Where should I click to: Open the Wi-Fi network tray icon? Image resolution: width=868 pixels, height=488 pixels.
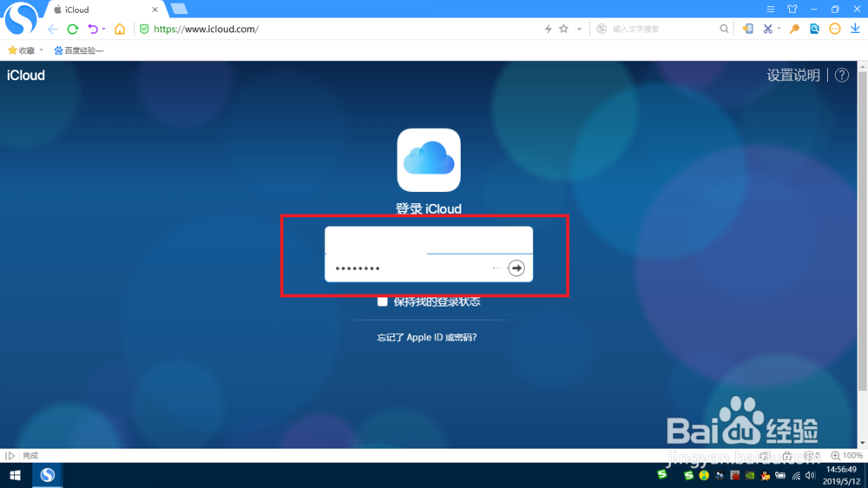(796, 475)
